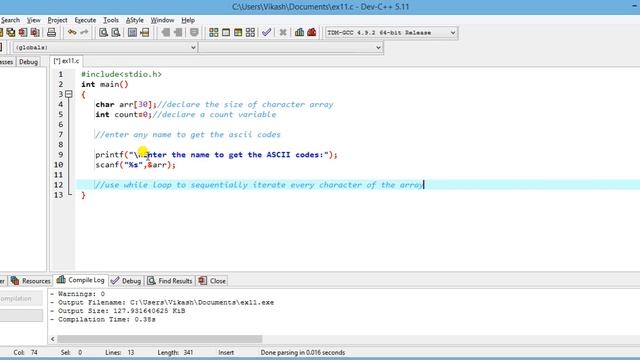Viewport: 640px width, 360px height.
Task: Click the Close file toolbar icon
Action: (x=23, y=33)
